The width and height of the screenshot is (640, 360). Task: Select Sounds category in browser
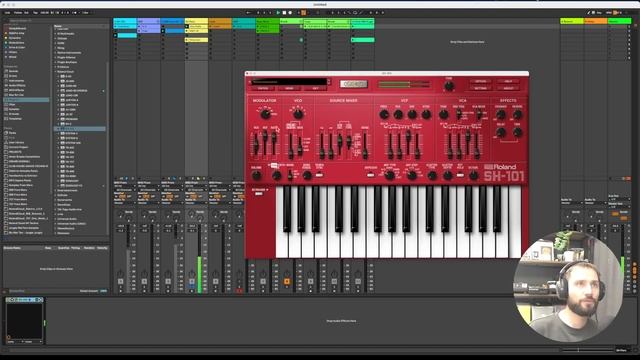13,71
